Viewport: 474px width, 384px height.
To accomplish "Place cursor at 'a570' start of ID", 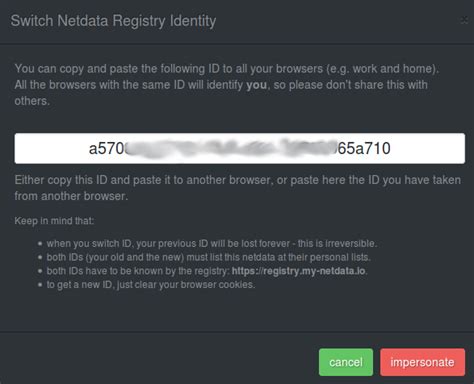I will [90, 148].
